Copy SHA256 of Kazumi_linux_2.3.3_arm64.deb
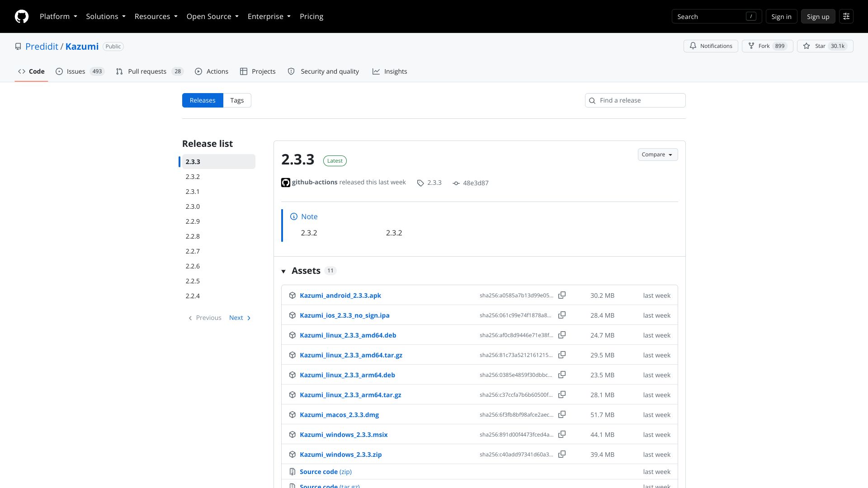Viewport: 868px width, 488px height. click(562, 375)
